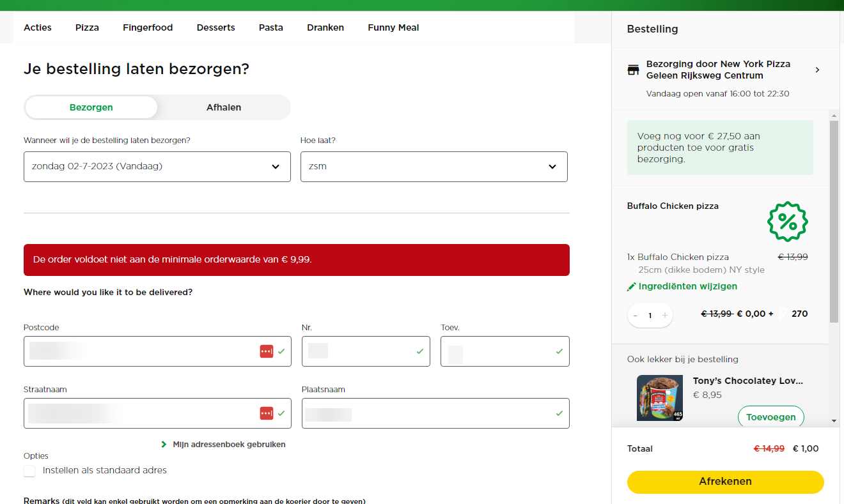Open the Fingerfood menu category
The width and height of the screenshot is (844, 504).
point(148,27)
